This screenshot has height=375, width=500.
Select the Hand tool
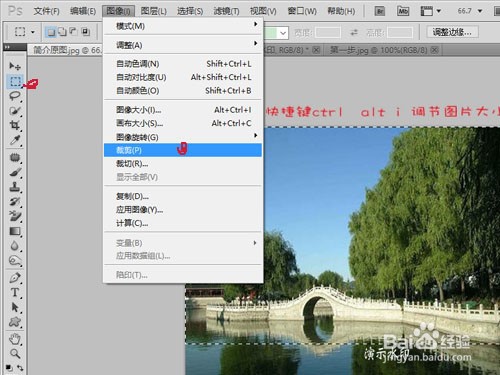click(15, 339)
